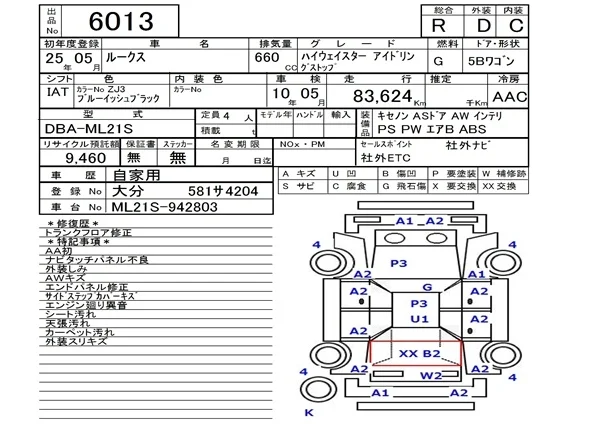Click the 660 displacement value
Viewport: 590px width, 434px height.
(267, 58)
